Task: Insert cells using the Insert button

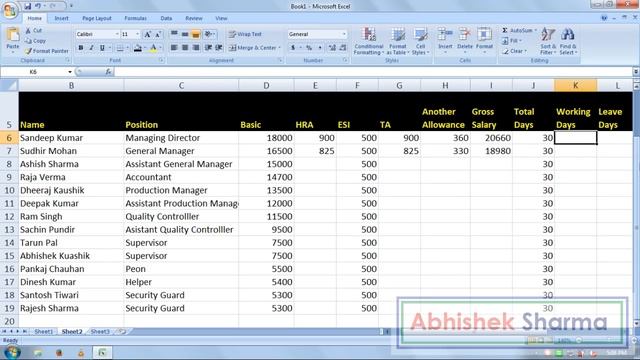Action: point(445,40)
